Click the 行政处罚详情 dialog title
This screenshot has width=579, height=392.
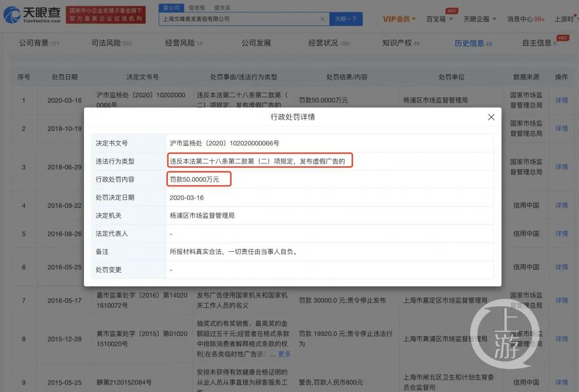(292, 117)
